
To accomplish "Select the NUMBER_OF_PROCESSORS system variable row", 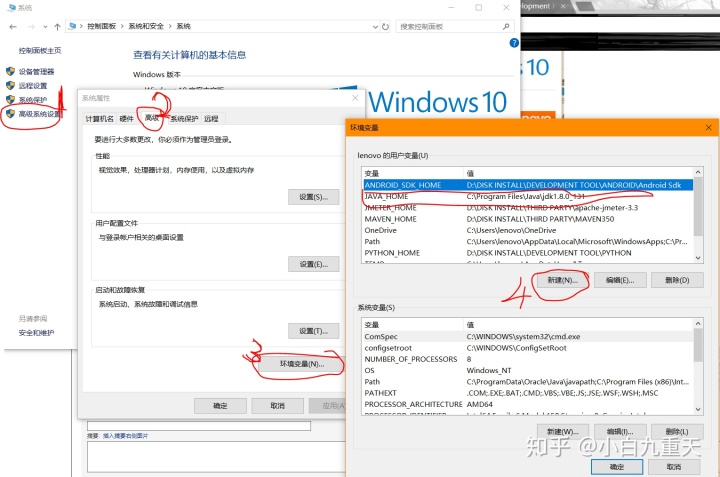I will coord(528,359).
